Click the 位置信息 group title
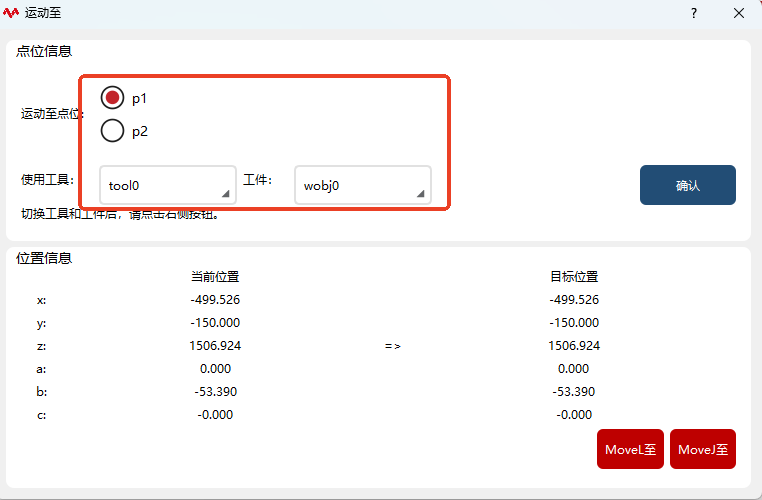Viewport: 762px width, 500px height. 44,258
